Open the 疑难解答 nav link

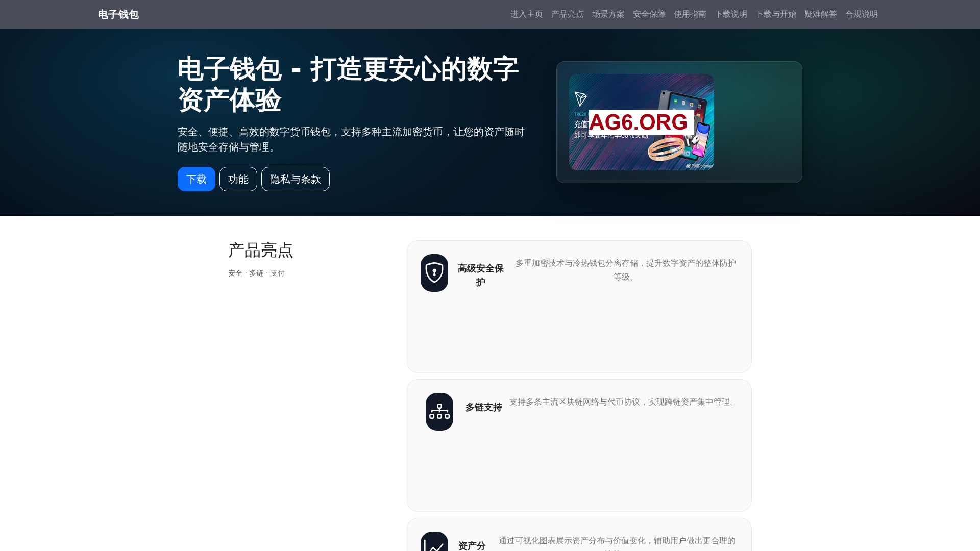pyautogui.click(x=820, y=14)
